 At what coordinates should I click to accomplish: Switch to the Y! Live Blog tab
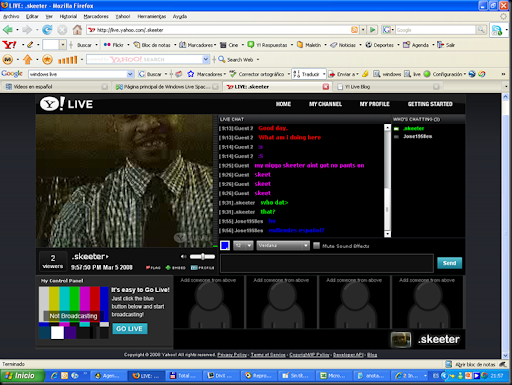(387, 87)
